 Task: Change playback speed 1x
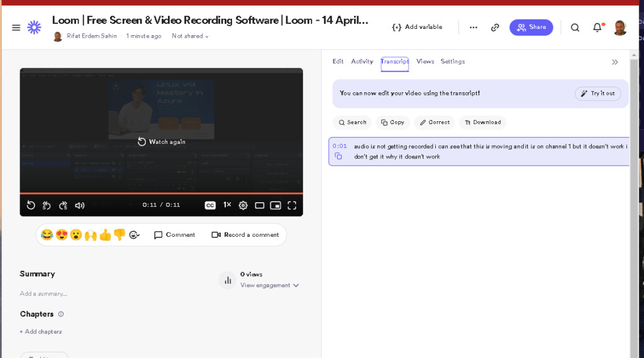(x=227, y=205)
